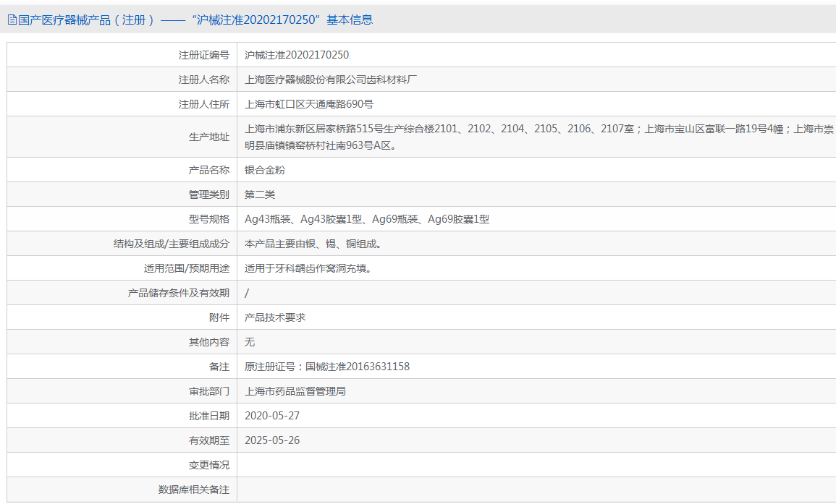This screenshot has height=504, width=836.
Task: Select the product name 银合金粉
Action: pyautogui.click(x=264, y=170)
